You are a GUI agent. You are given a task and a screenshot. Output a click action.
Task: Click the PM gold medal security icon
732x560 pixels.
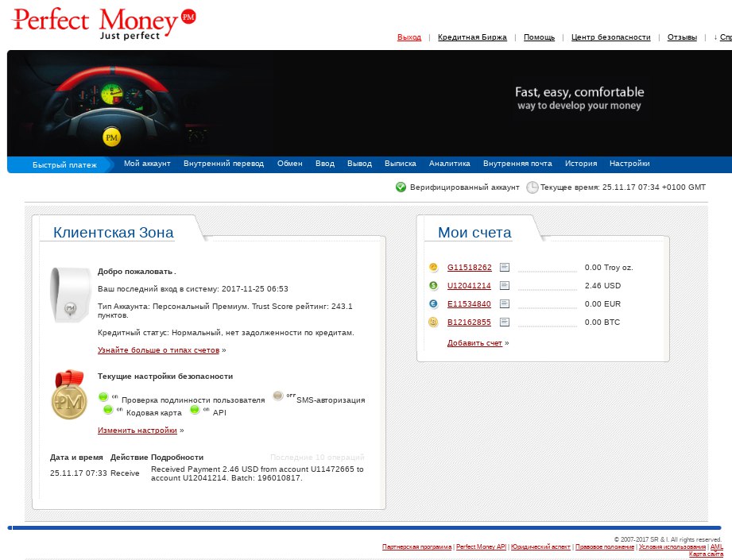click(69, 395)
